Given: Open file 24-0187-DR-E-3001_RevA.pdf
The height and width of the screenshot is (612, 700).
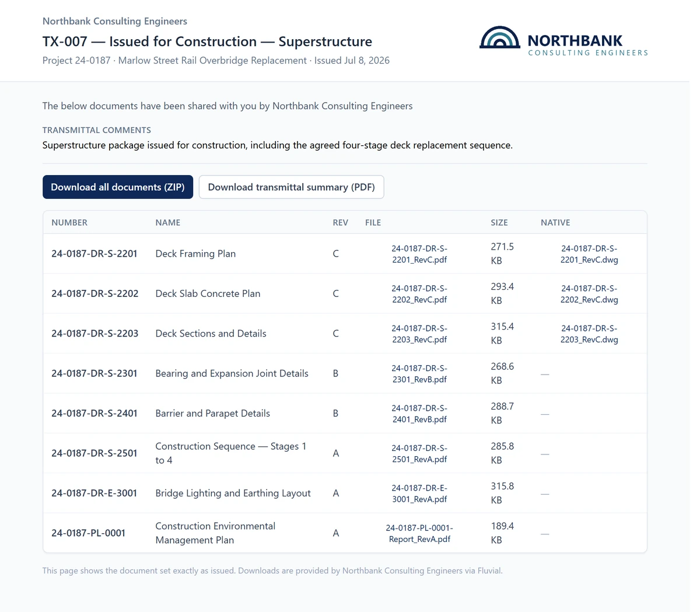Looking at the screenshot, I should [419, 494].
